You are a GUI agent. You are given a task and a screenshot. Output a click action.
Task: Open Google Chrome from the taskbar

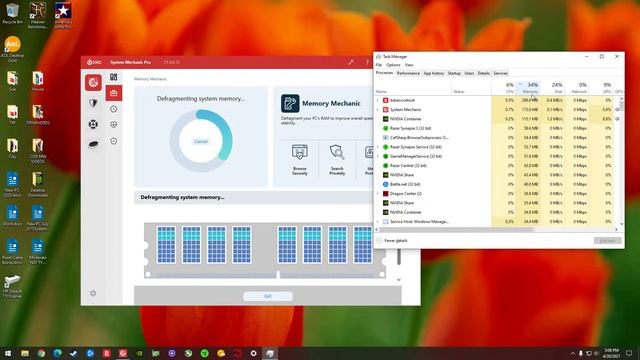(41, 353)
